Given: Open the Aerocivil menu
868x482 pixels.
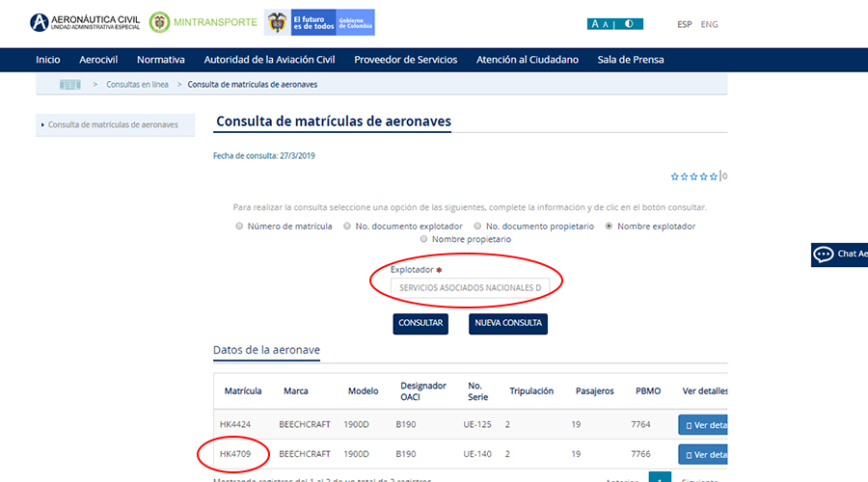Looking at the screenshot, I should pyautogui.click(x=98, y=60).
